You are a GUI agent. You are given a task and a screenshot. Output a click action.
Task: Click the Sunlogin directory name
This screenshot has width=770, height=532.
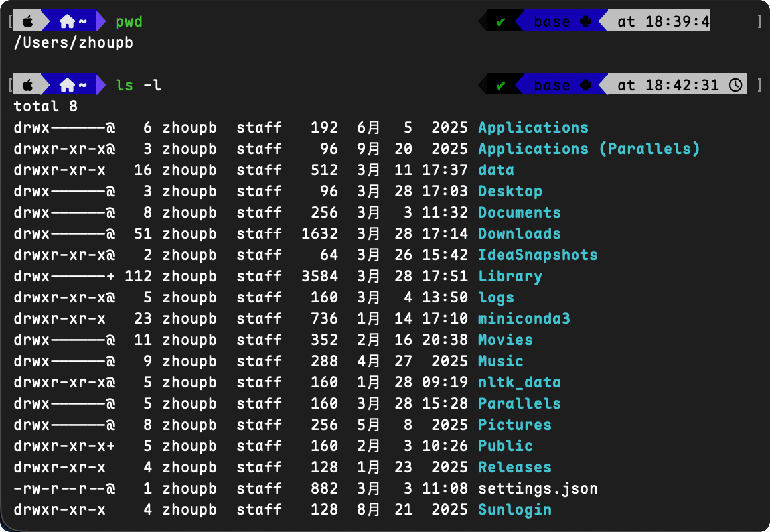pyautogui.click(x=514, y=509)
